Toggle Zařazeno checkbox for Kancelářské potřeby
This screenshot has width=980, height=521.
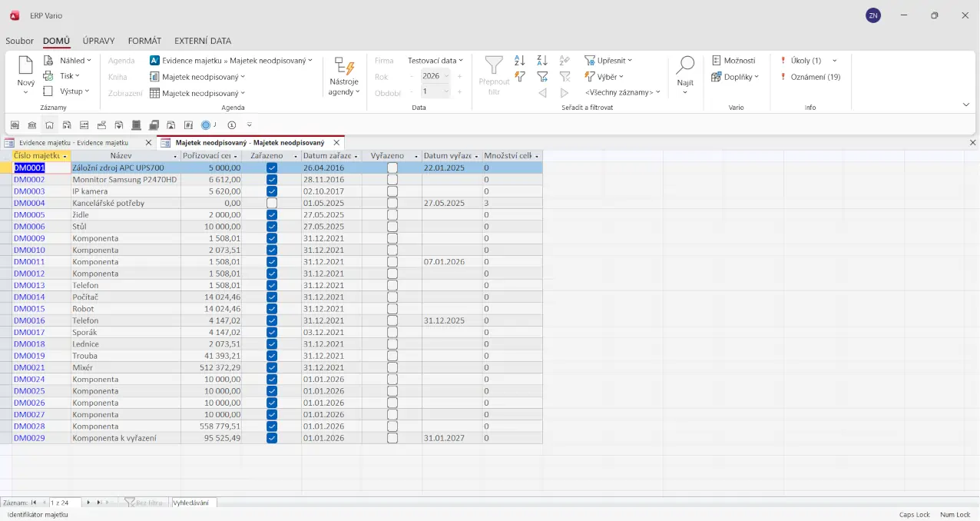[272, 203]
